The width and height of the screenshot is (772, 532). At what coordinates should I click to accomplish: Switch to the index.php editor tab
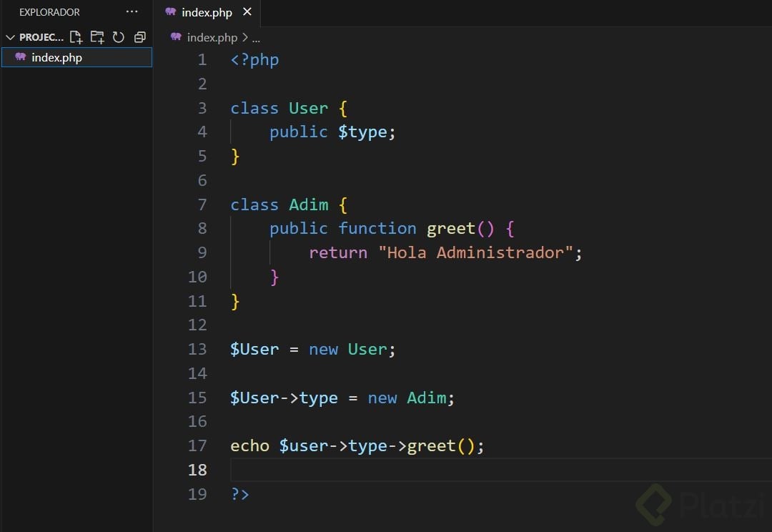click(207, 12)
